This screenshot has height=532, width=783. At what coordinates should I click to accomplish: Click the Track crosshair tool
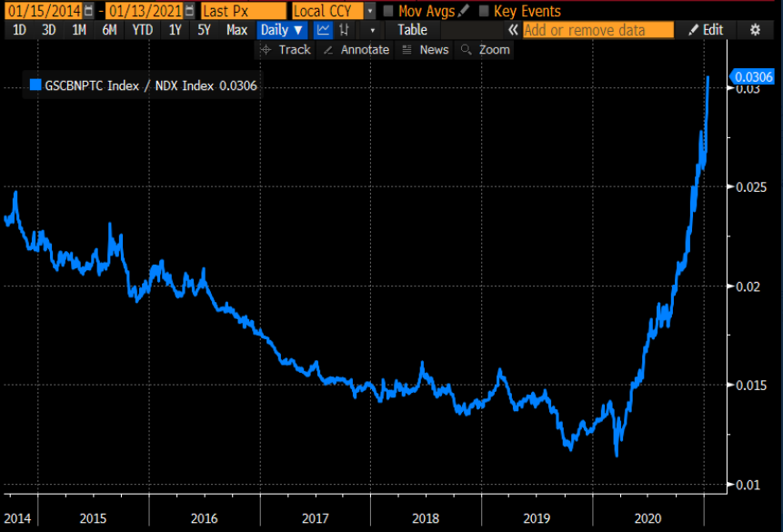[286, 50]
